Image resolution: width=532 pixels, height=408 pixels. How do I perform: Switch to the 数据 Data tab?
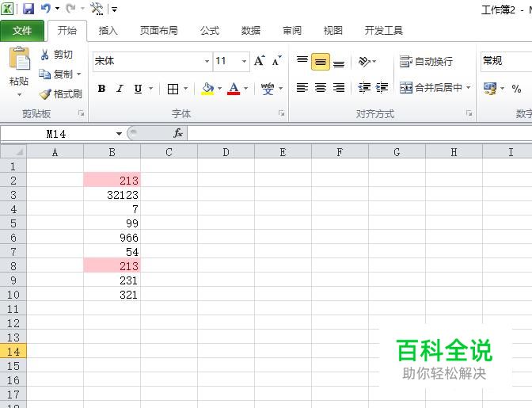pyautogui.click(x=251, y=31)
